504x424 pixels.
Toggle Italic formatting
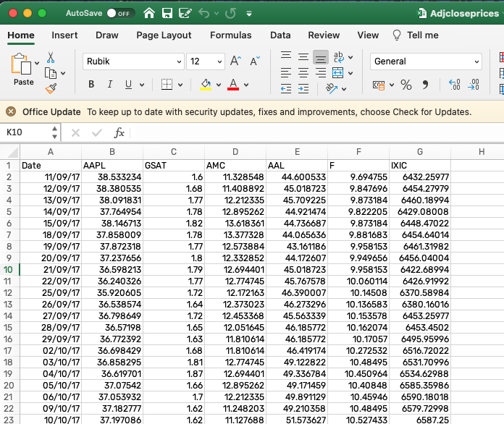point(110,85)
